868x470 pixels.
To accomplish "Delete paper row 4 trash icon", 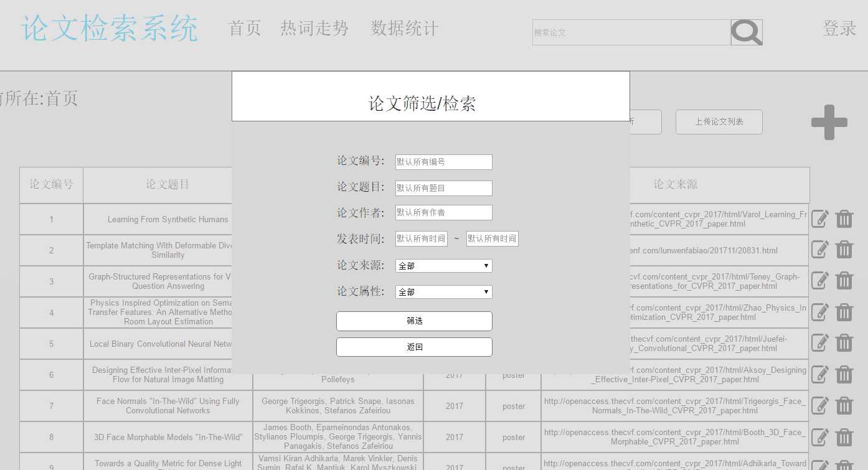I will [844, 312].
